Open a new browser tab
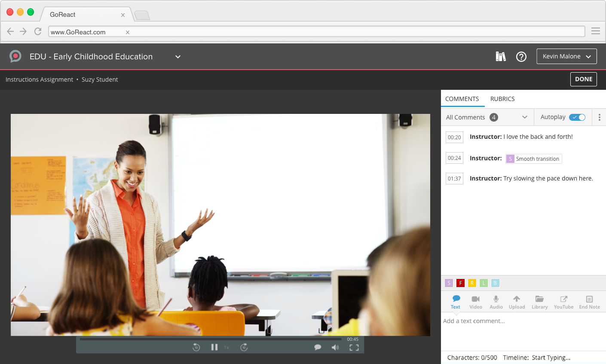Screen dimensions: 606x364 coord(142,15)
